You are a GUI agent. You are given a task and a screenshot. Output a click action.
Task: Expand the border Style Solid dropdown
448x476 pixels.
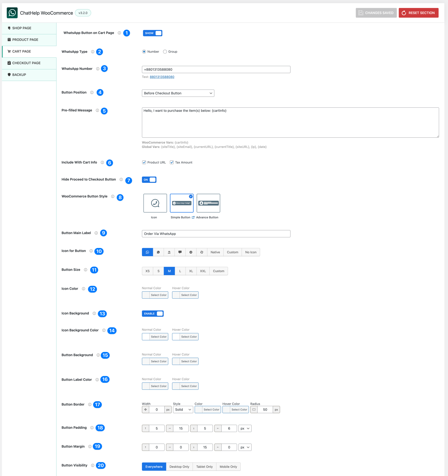tap(183, 409)
